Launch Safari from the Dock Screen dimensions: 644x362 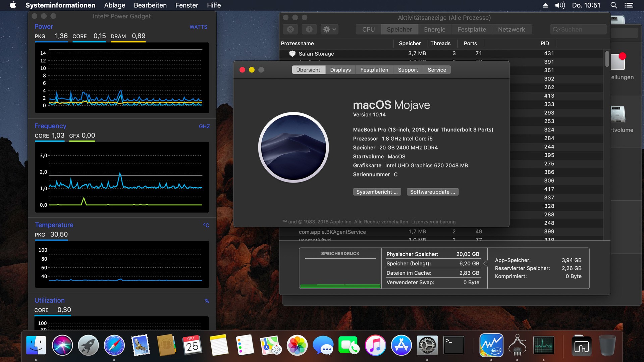114,345
